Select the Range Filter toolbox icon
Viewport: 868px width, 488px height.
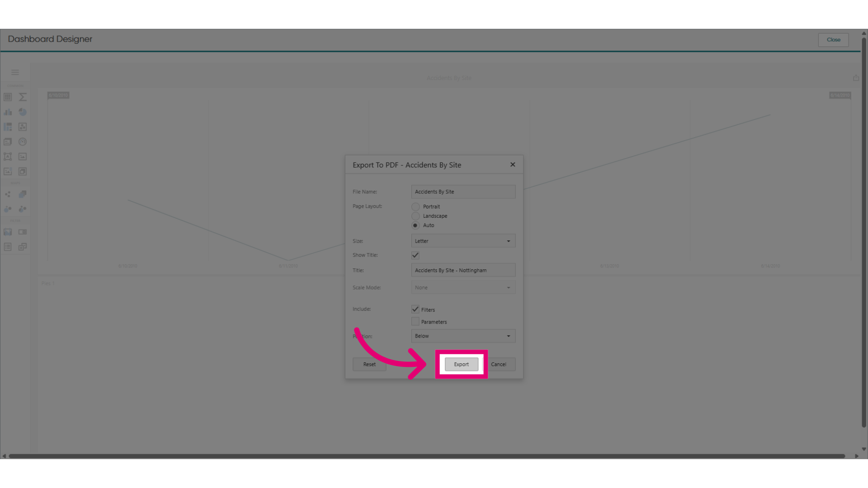[x=8, y=232]
